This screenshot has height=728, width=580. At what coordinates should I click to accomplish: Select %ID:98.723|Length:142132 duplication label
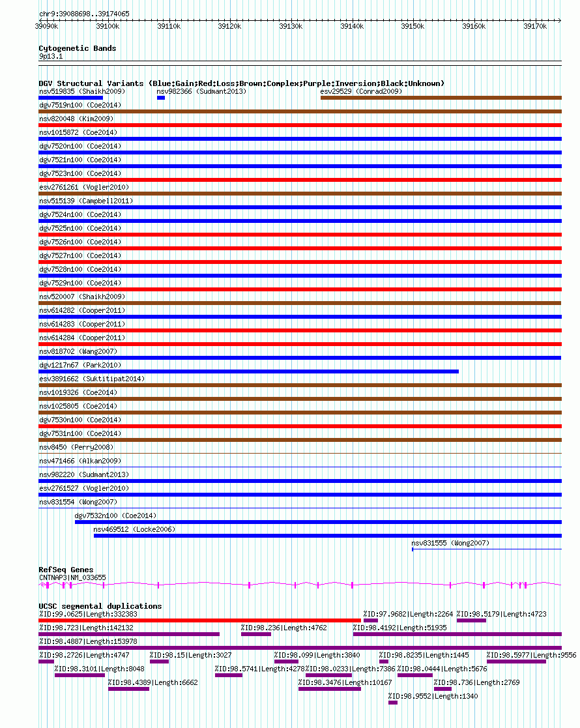(x=86, y=628)
